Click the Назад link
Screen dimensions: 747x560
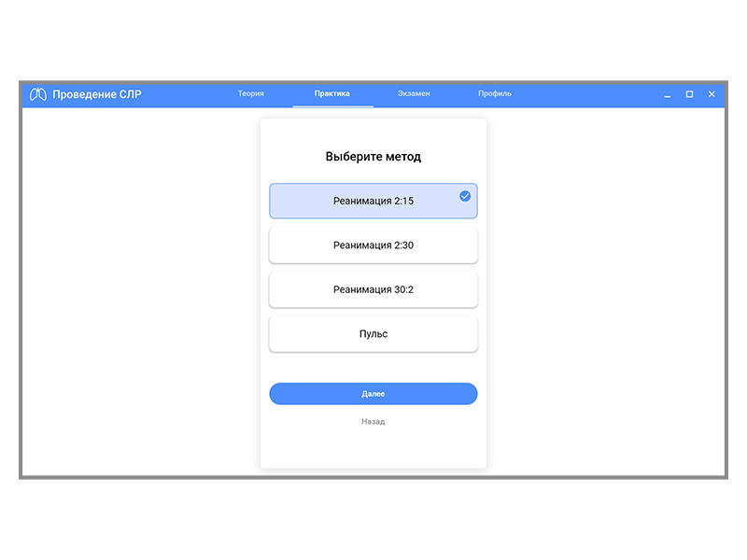click(x=373, y=422)
